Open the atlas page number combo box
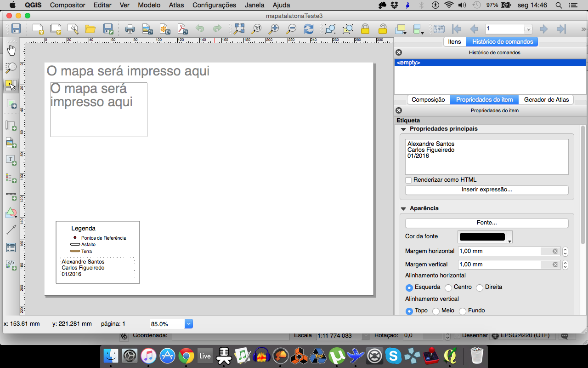The height and width of the screenshot is (368, 588). (509, 29)
